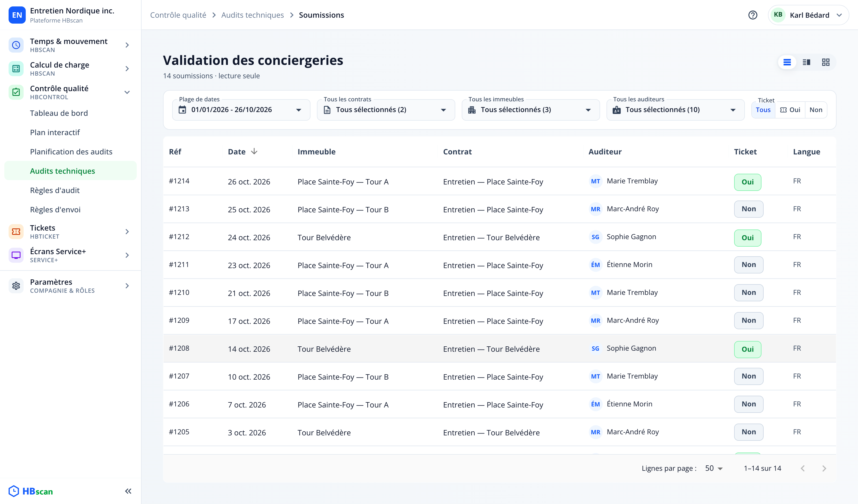Click the HBscan logo at bottom
This screenshot has height=504, width=858.
point(31,491)
